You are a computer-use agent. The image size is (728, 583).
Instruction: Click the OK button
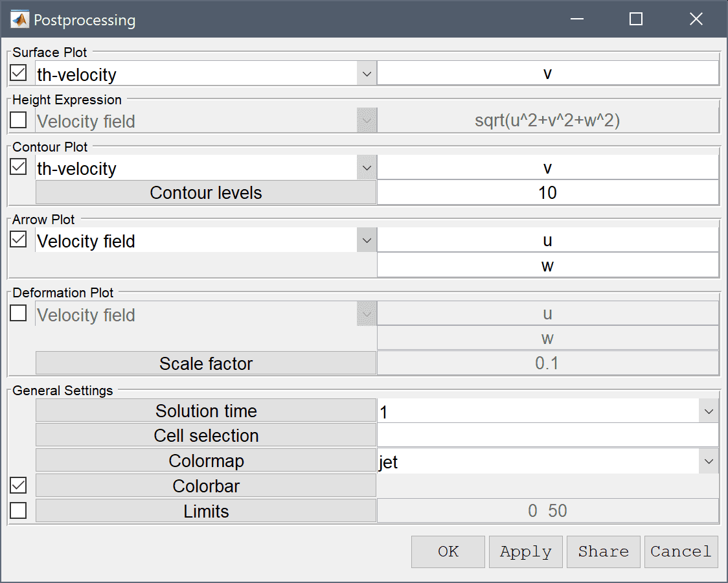pos(448,551)
